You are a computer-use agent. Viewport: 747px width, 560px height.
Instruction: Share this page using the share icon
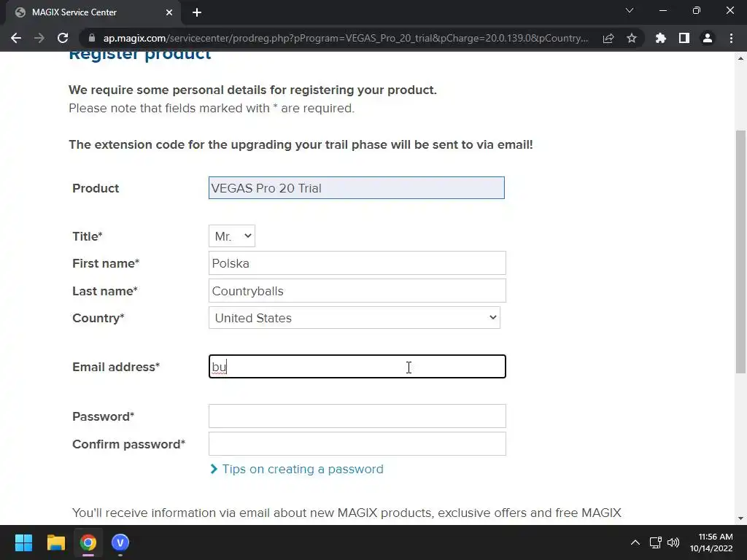[608, 38]
